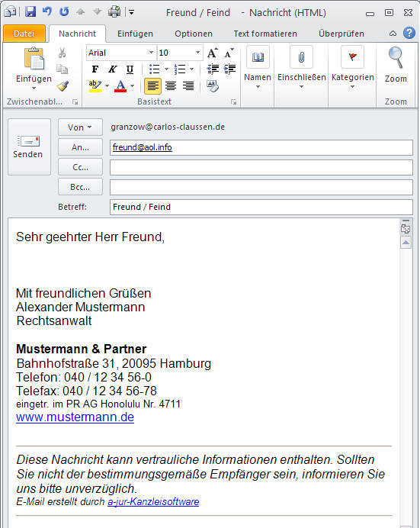This screenshot has width=420, height=528.
Task: Click the increase indent icon
Action: pyautogui.click(x=229, y=69)
